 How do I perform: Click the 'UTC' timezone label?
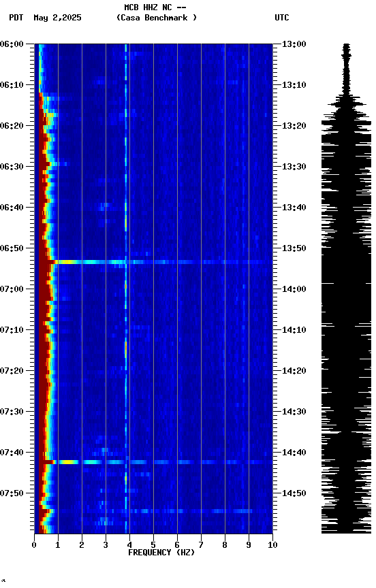tap(282, 18)
